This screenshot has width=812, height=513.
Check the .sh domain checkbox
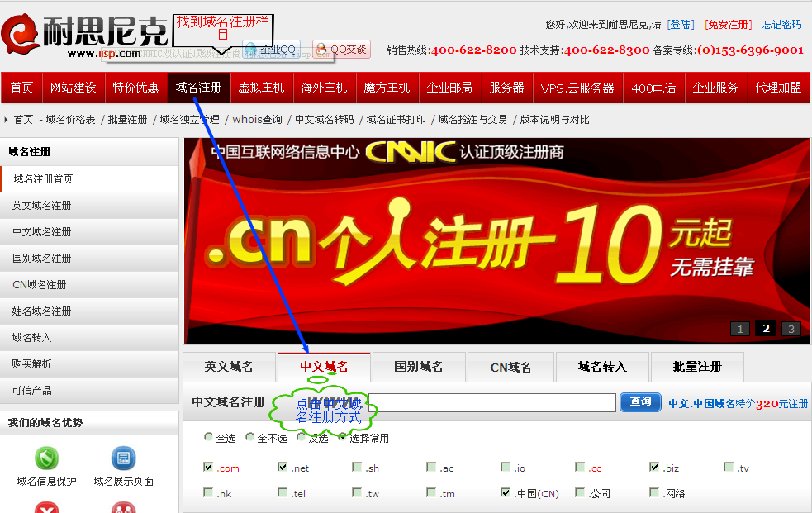(357, 468)
